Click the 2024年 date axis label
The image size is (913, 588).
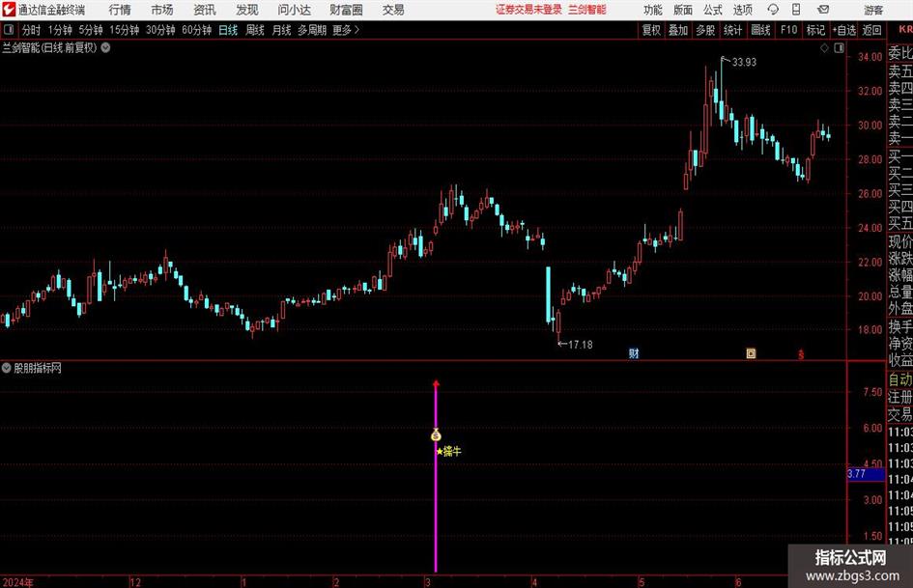click(18, 581)
